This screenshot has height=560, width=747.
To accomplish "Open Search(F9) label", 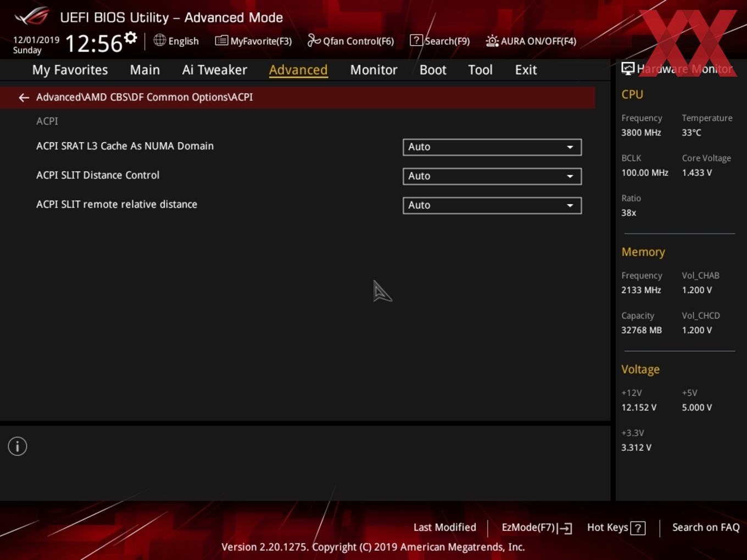I will (447, 41).
